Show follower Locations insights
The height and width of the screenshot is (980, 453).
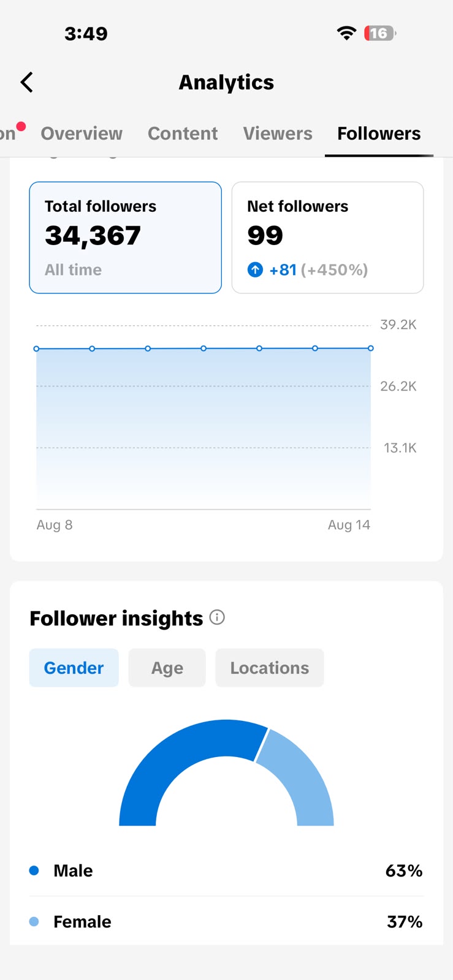[270, 668]
